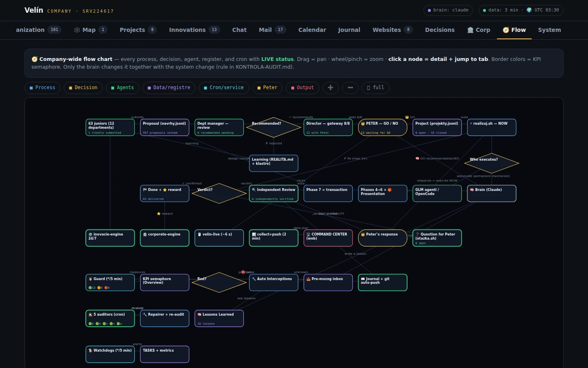This screenshot has height=368, width=588.
Task: Click the Verdict? decision diamond
Action: (x=219, y=193)
